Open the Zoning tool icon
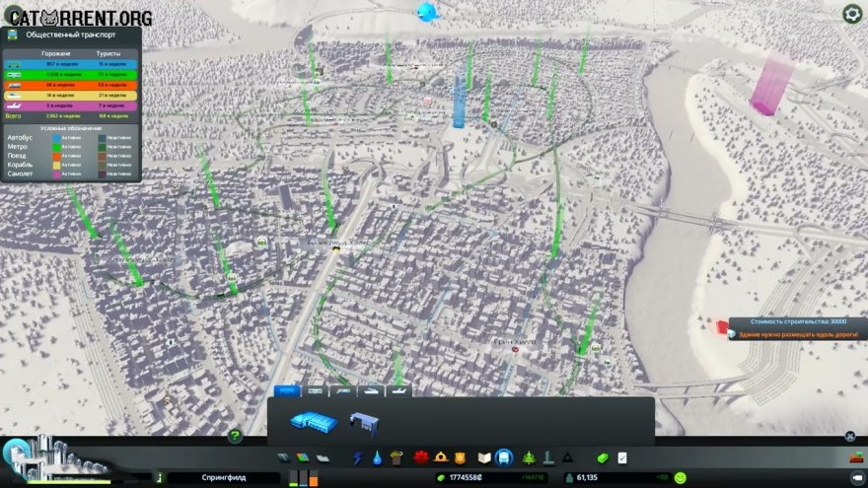The height and width of the screenshot is (488, 868). click(x=303, y=458)
